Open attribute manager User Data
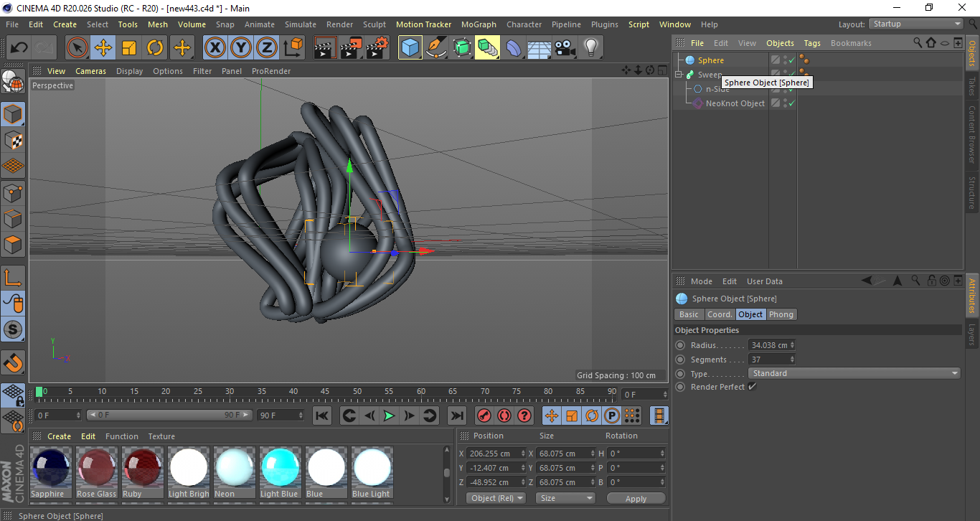 [x=765, y=281]
